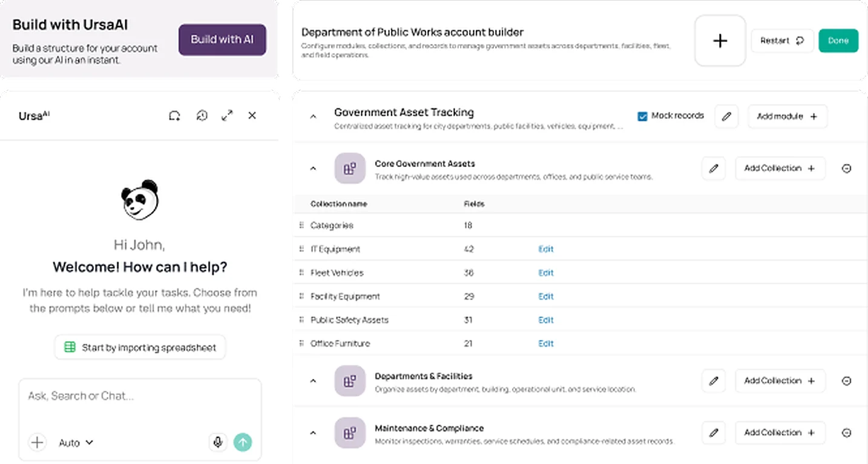
Task: Restart the account builder
Action: pyautogui.click(x=782, y=41)
